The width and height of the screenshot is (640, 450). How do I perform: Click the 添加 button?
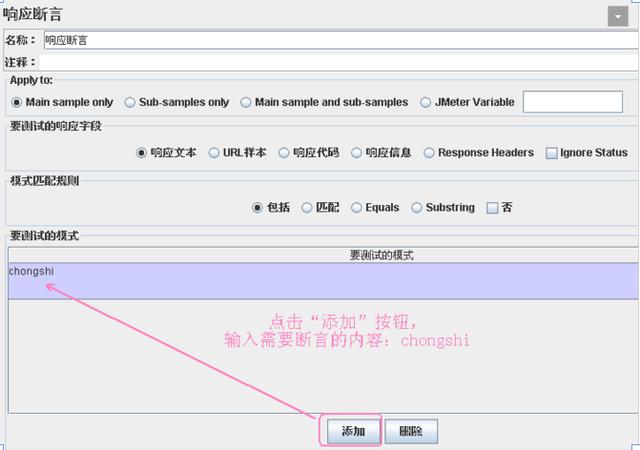(x=353, y=431)
